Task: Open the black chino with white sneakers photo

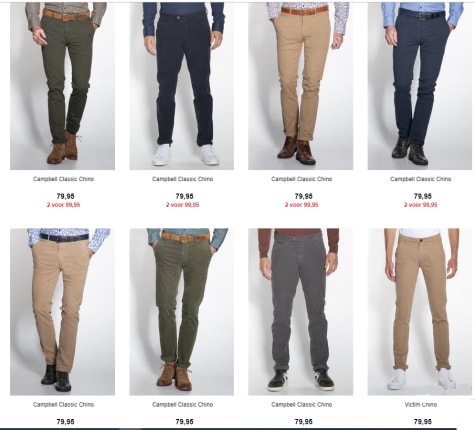Action: [x=182, y=86]
